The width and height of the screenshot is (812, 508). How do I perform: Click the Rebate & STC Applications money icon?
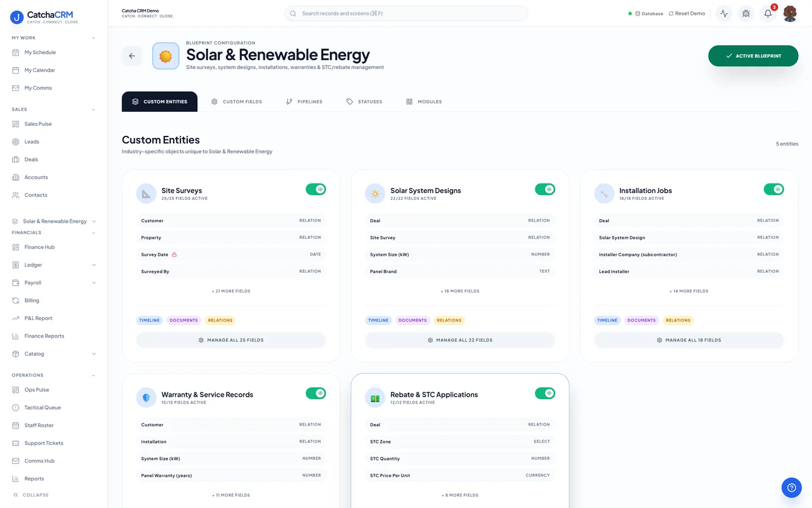pyautogui.click(x=375, y=398)
